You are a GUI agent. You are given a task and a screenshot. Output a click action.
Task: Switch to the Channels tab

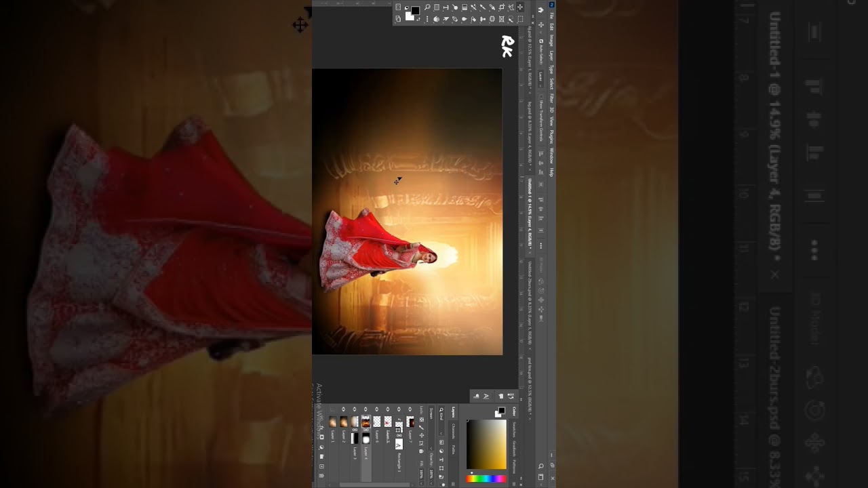point(454,431)
